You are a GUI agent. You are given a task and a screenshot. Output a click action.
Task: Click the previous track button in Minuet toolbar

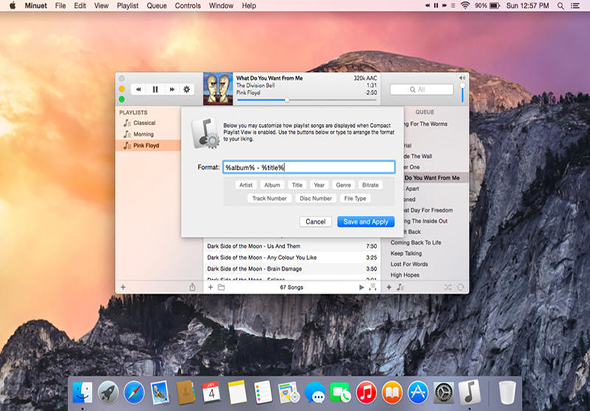click(x=138, y=90)
